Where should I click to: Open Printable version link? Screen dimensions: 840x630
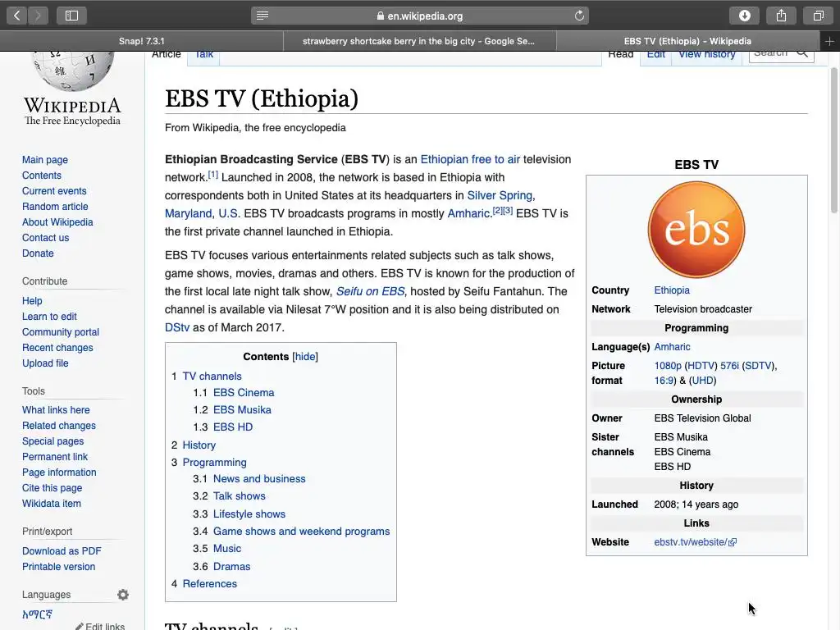tap(58, 567)
